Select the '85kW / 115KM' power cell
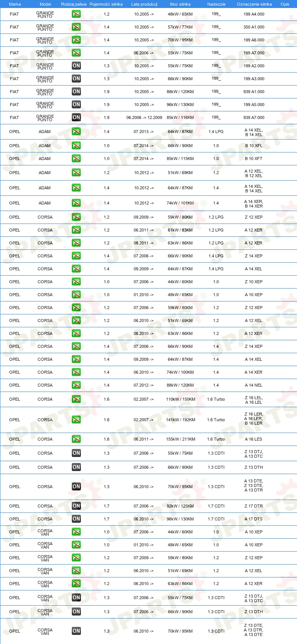This screenshot has height=644, width=297. coord(180,159)
